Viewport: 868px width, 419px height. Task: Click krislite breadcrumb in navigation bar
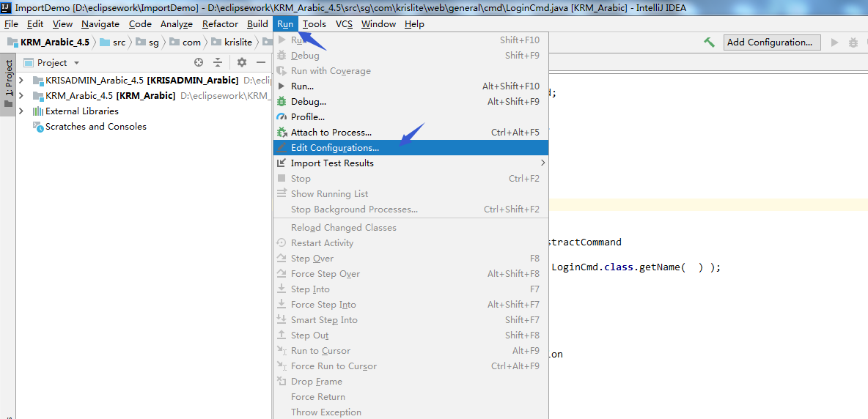[x=232, y=42]
